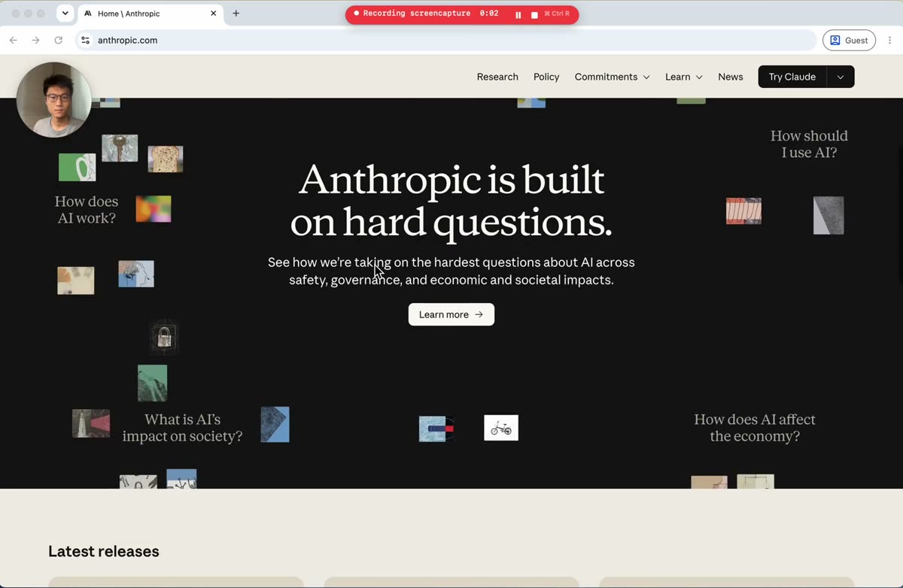This screenshot has width=903, height=588.
Task: Click the Try Claude button
Action: 792,77
